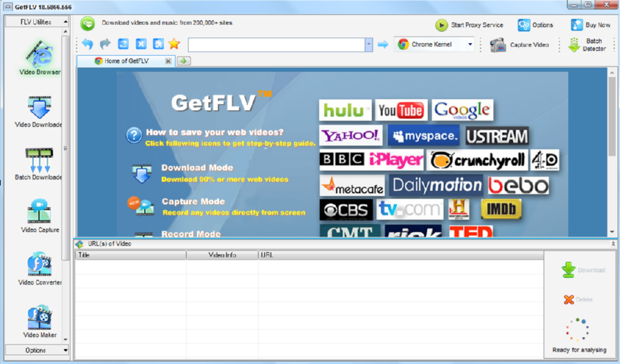Open the YouTube guide logo
620x364 pixels.
pyautogui.click(x=401, y=110)
